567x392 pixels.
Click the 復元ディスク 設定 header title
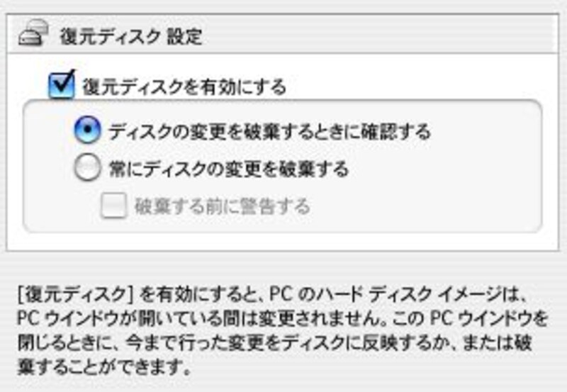pyautogui.click(x=130, y=37)
